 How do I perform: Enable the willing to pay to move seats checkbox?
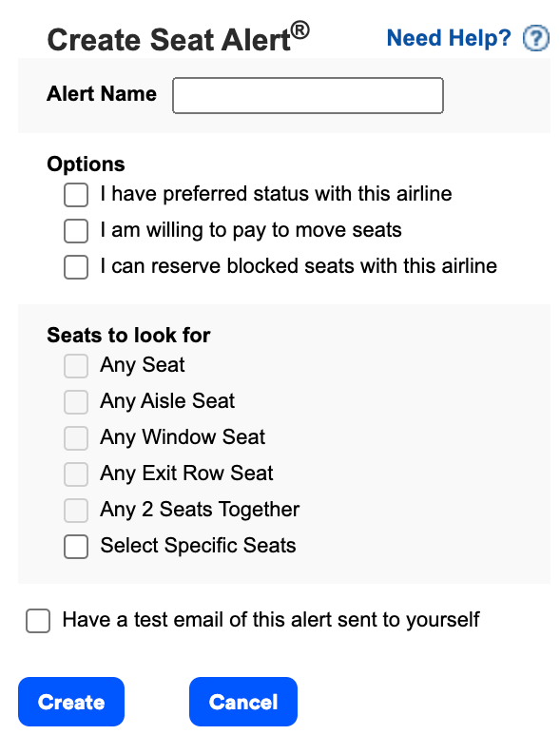pyautogui.click(x=76, y=231)
